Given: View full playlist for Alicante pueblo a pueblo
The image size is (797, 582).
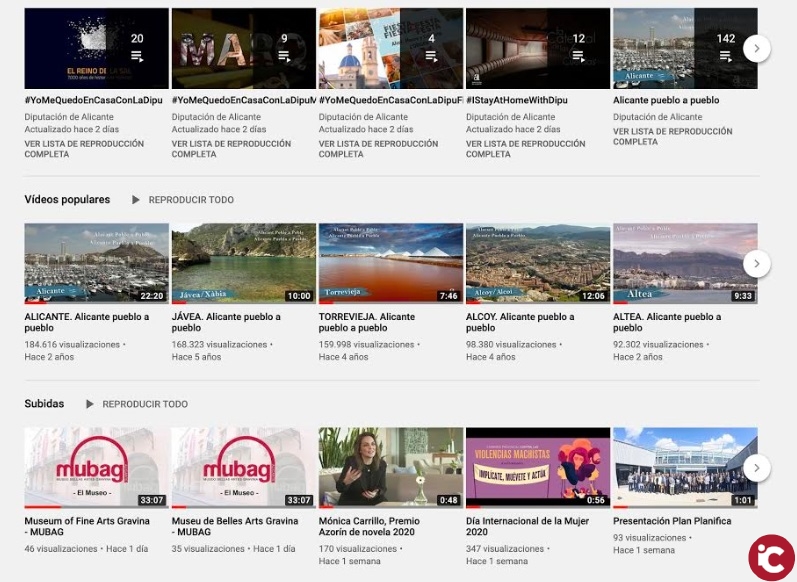Looking at the screenshot, I should coord(672,136).
